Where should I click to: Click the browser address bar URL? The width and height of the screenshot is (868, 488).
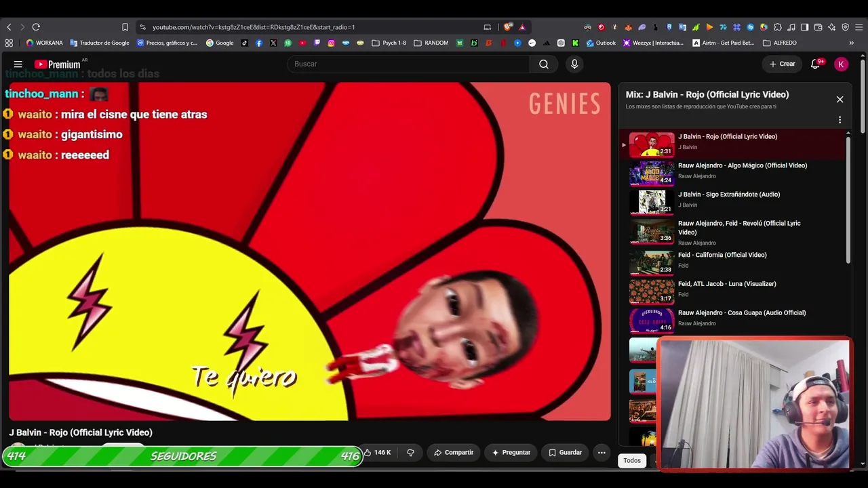coord(254,27)
